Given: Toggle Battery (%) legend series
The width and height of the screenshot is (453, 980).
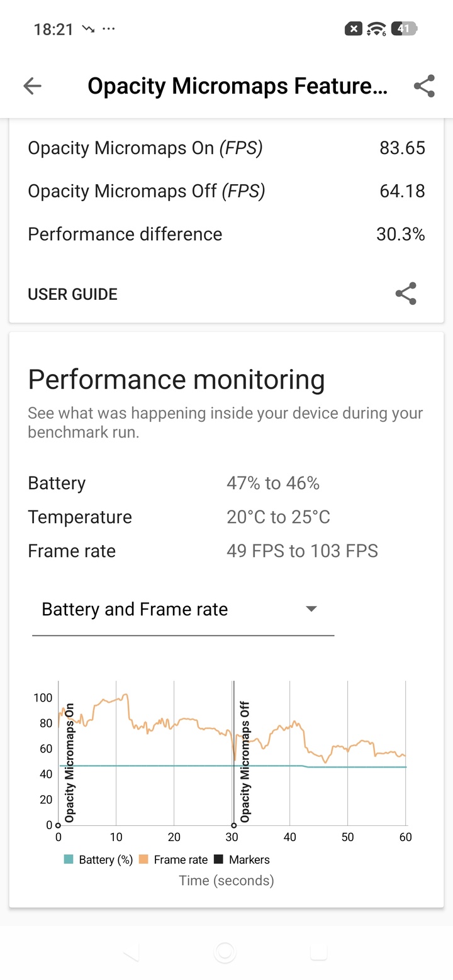Looking at the screenshot, I should [98, 860].
